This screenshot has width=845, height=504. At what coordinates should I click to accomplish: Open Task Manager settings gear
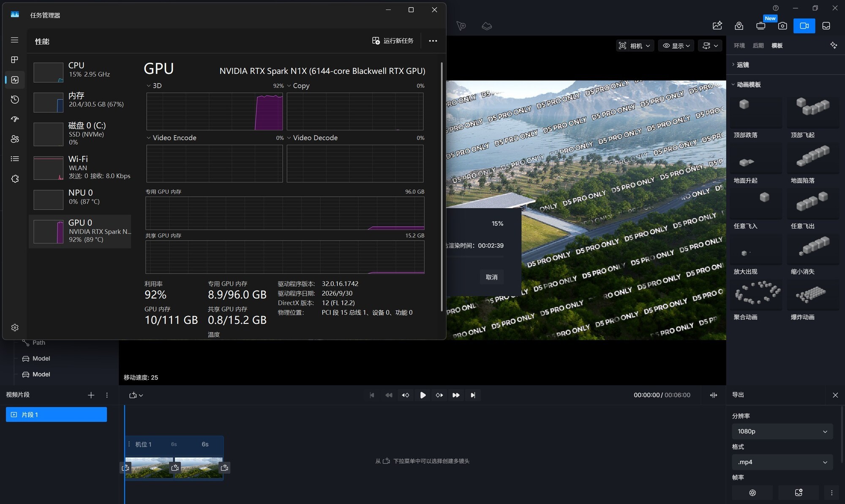click(15, 328)
